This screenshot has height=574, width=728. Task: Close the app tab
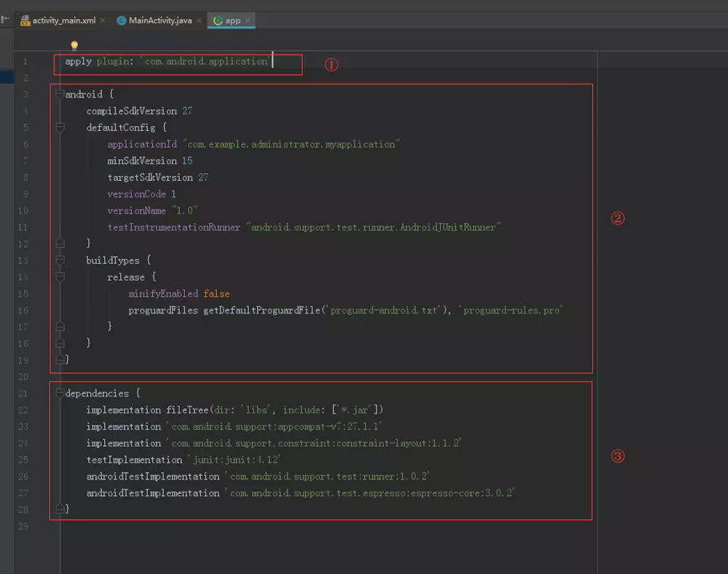pyautogui.click(x=248, y=20)
